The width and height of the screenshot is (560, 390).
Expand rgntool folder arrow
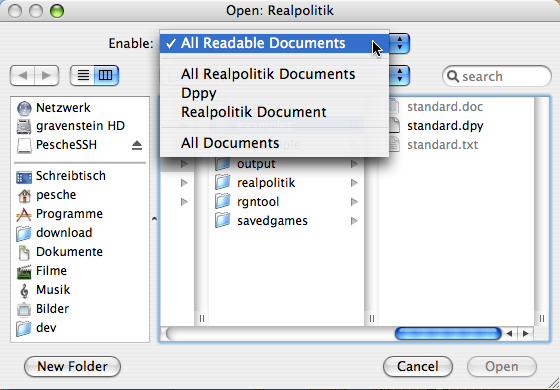(354, 202)
